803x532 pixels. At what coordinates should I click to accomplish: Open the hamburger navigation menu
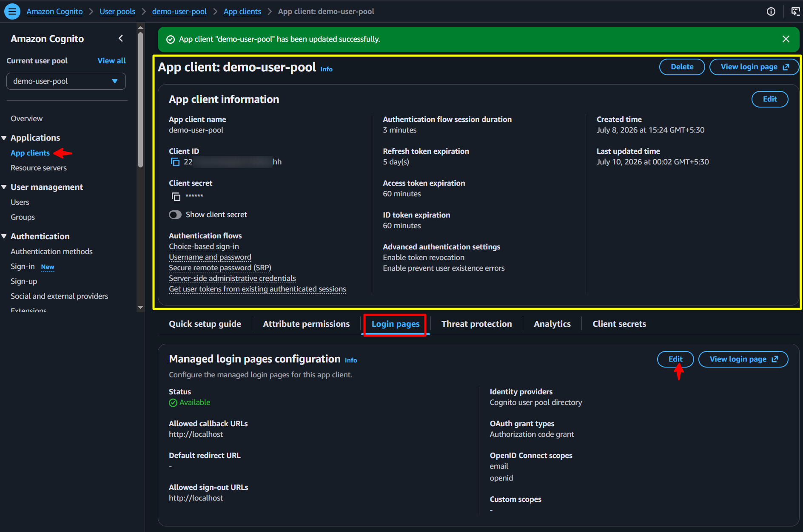tap(12, 11)
